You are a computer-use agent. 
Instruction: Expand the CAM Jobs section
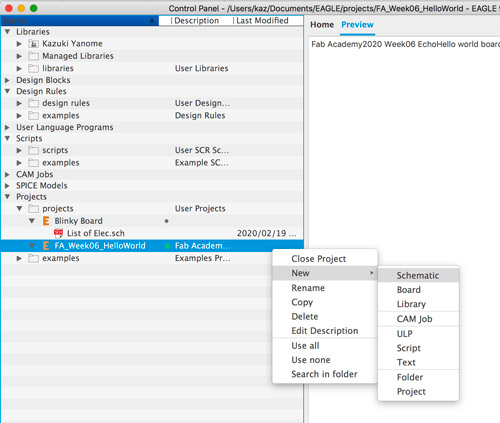coord(7,174)
